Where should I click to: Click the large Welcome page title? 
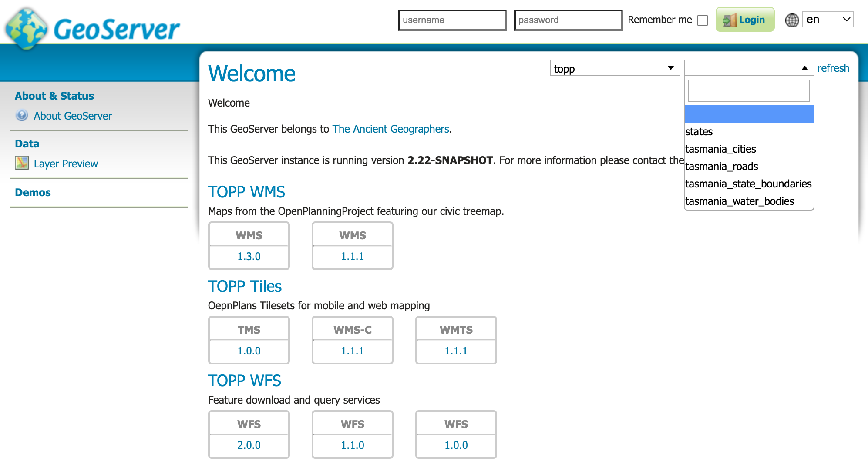pyautogui.click(x=252, y=74)
